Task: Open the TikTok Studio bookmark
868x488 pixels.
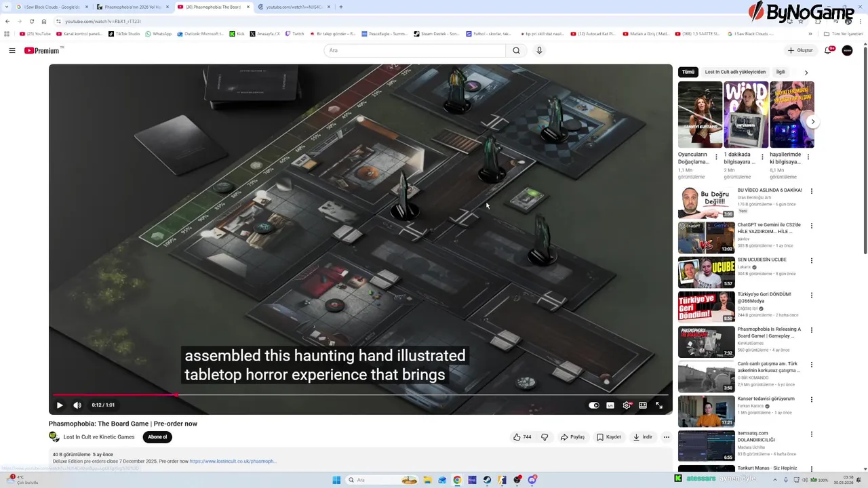Action: tap(123, 33)
